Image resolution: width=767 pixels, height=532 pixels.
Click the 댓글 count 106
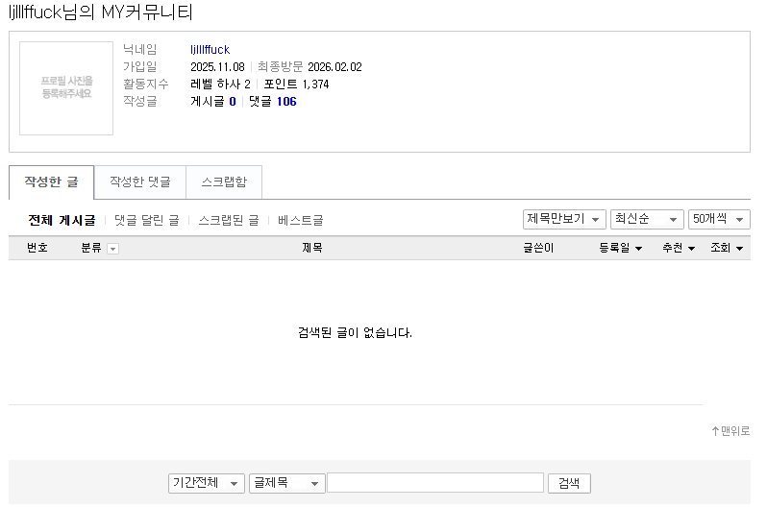pos(286,102)
